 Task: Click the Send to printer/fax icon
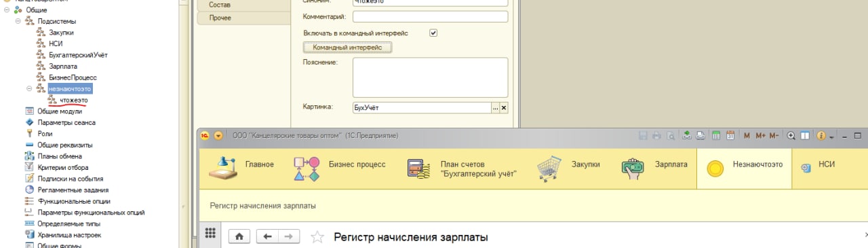700,136
